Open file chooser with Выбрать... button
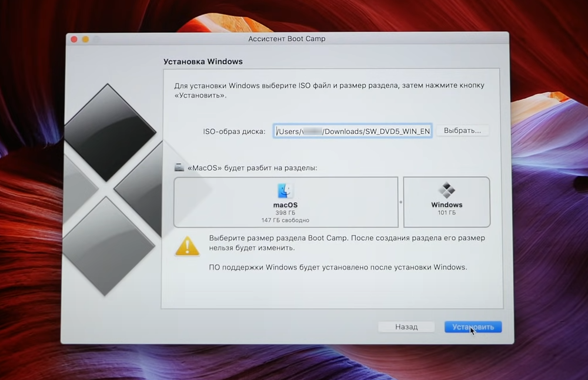Screen dimensions: 588x380 462,130
